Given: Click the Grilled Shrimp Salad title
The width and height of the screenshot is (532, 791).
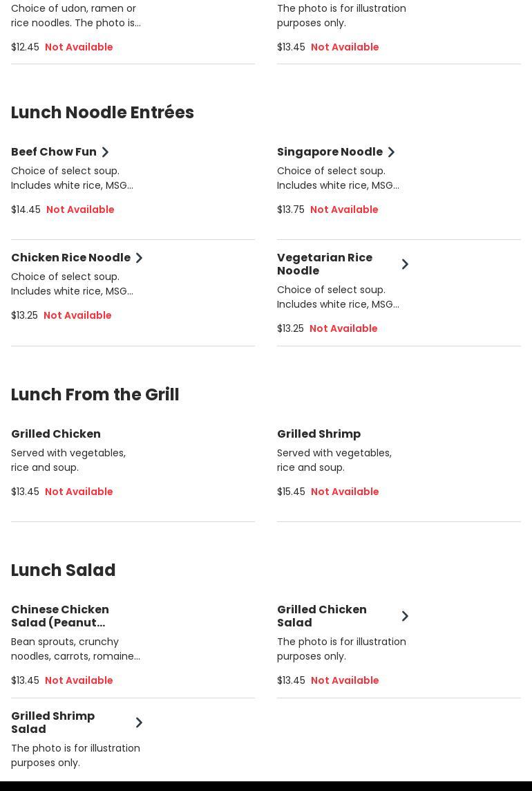Looking at the screenshot, I should 53,723.
